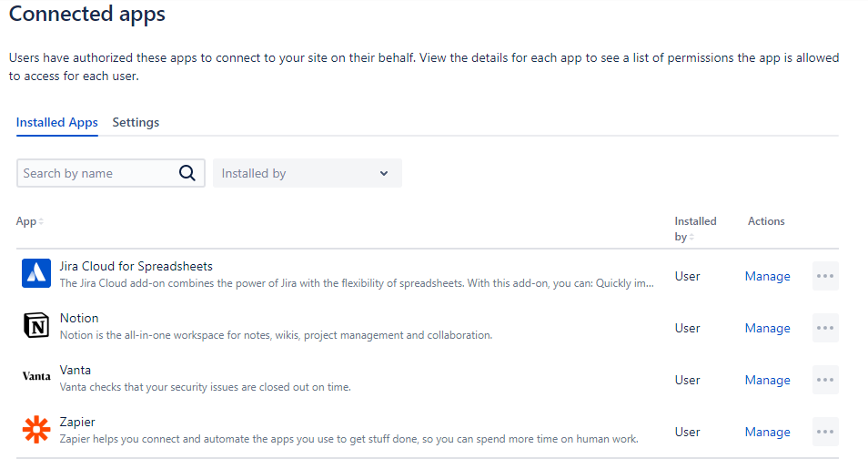Focus the Search by name field
The width and height of the screenshot is (868, 469).
pyautogui.click(x=111, y=174)
